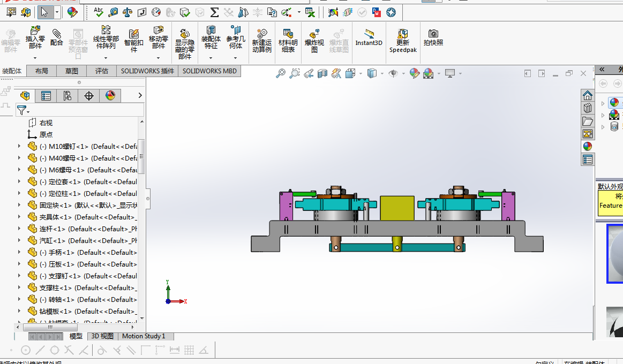The width and height of the screenshot is (623, 364).
Task: Select 连杆<1> in the feature tree
Action: 88,229
